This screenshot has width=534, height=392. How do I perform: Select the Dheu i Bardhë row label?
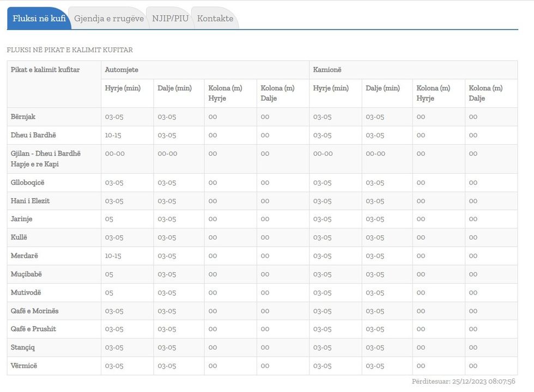tap(33, 135)
